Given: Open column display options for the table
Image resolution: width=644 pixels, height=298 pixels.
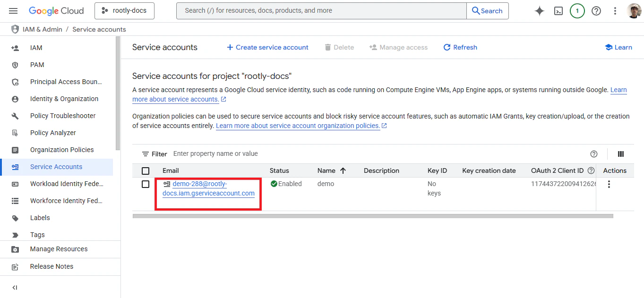Looking at the screenshot, I should tap(620, 153).
